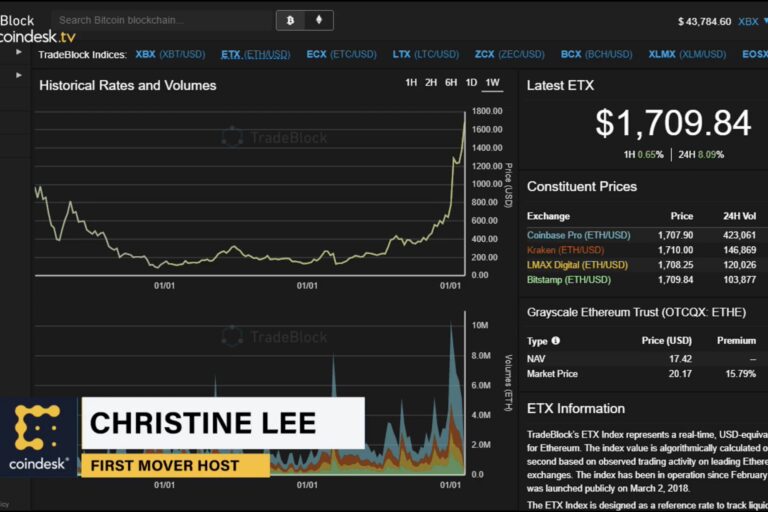Select the 1W chart interval
768x512 pixels.
pos(493,83)
